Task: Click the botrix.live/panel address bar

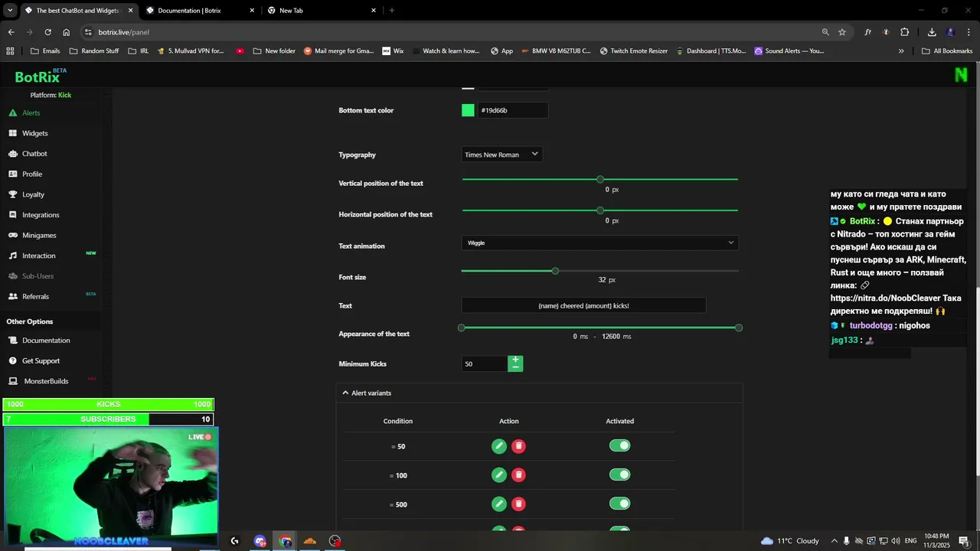Action: (452, 32)
